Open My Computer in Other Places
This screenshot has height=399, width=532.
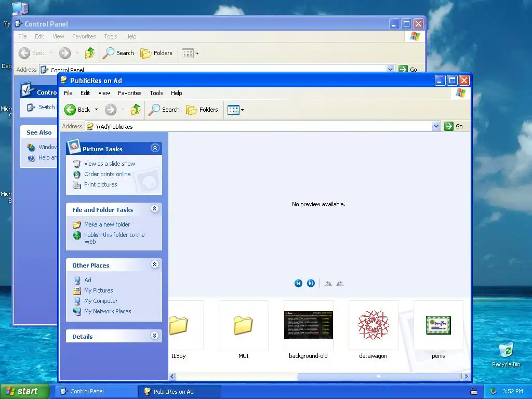pyautogui.click(x=101, y=301)
